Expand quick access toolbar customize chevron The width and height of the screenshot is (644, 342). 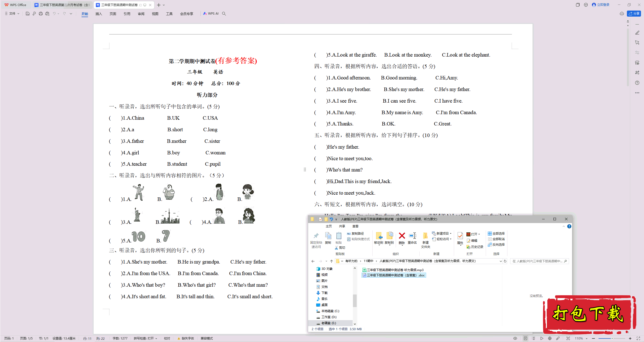(71, 14)
